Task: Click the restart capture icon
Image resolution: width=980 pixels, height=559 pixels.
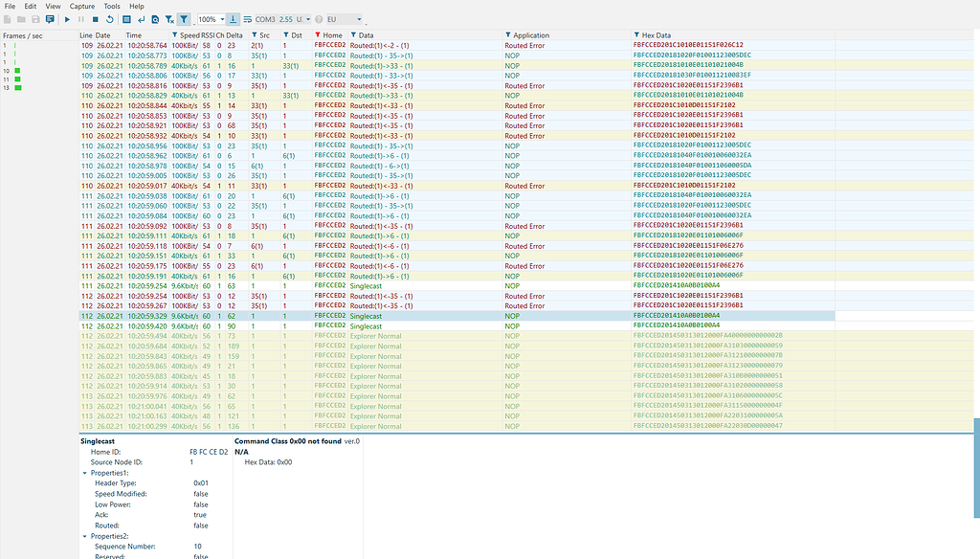Action: tap(109, 19)
